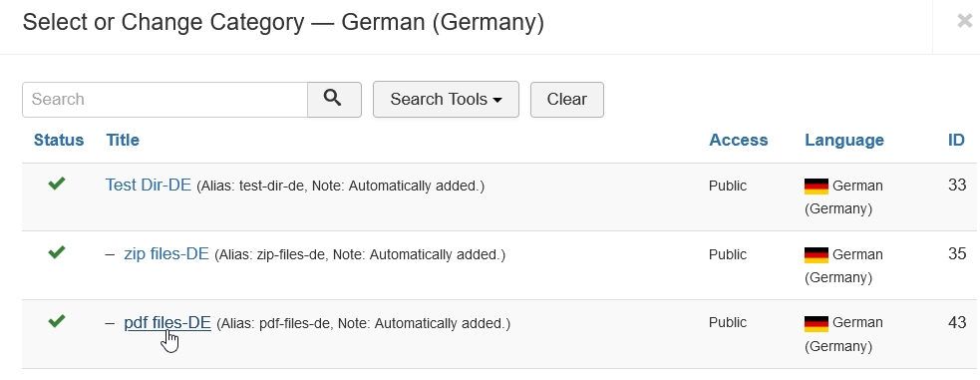The height and width of the screenshot is (380, 980).
Task: Click the green checkmark for Test Dir-DE
Action: (57, 184)
